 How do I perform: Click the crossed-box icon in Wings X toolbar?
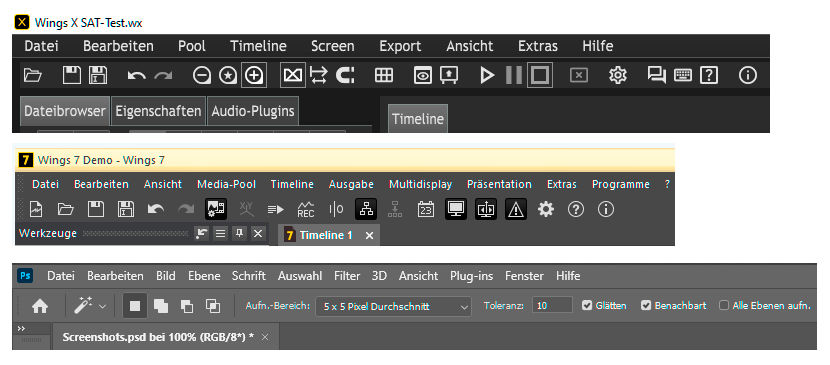tap(293, 76)
